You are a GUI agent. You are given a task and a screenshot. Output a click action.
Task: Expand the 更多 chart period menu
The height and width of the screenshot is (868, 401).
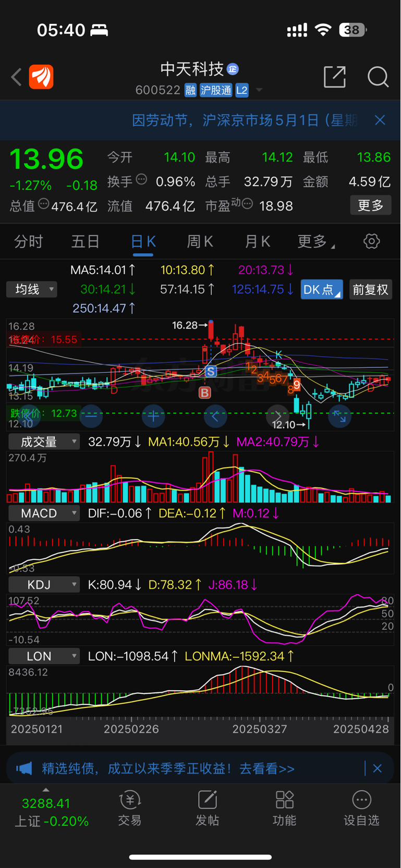click(x=316, y=241)
